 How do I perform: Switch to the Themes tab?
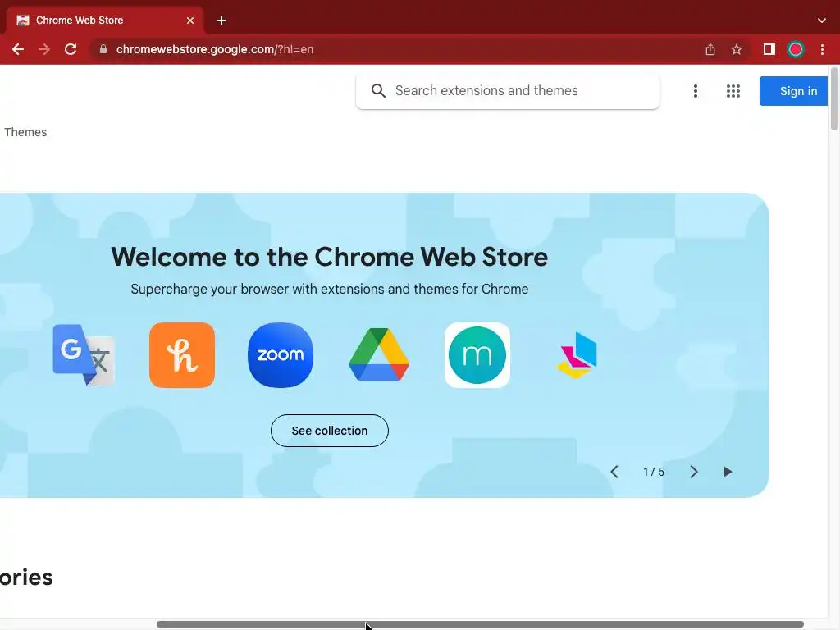[25, 132]
